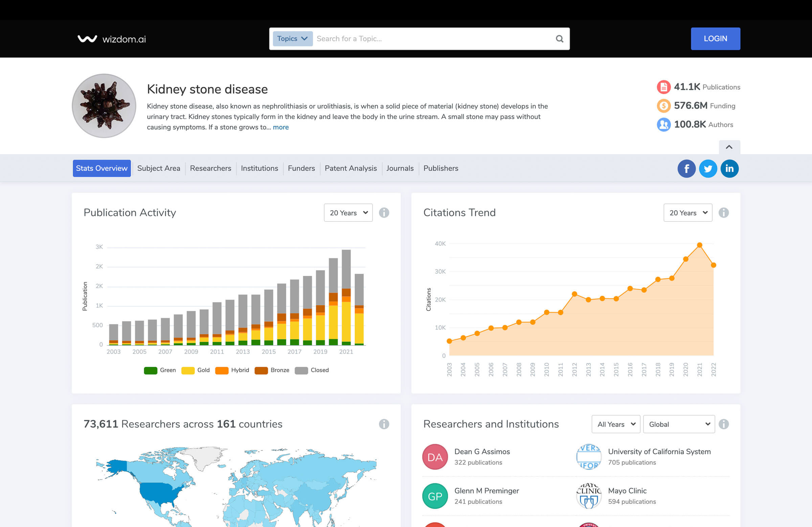Open the Global region dropdown
The image size is (812, 527).
pyautogui.click(x=679, y=424)
